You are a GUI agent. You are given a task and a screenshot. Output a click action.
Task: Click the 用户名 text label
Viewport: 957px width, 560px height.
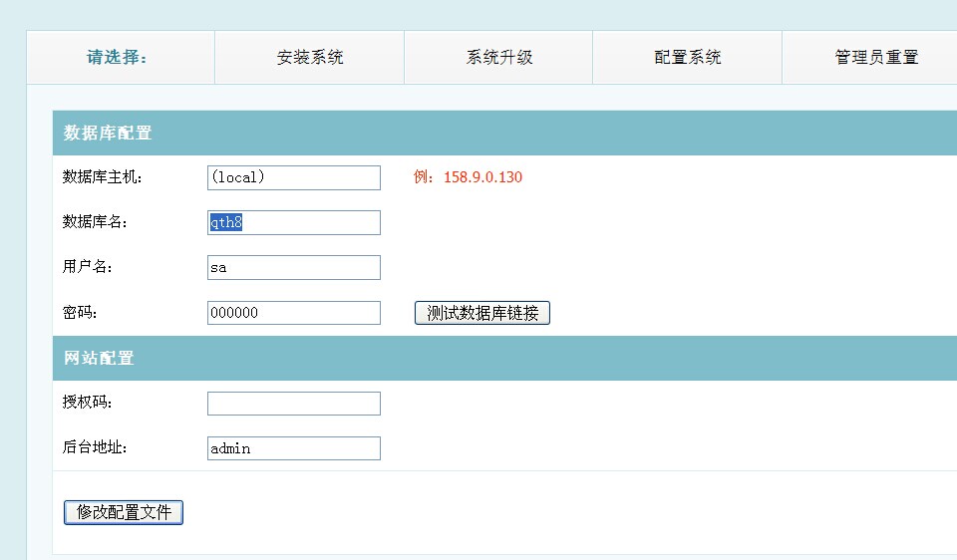pyautogui.click(x=88, y=268)
